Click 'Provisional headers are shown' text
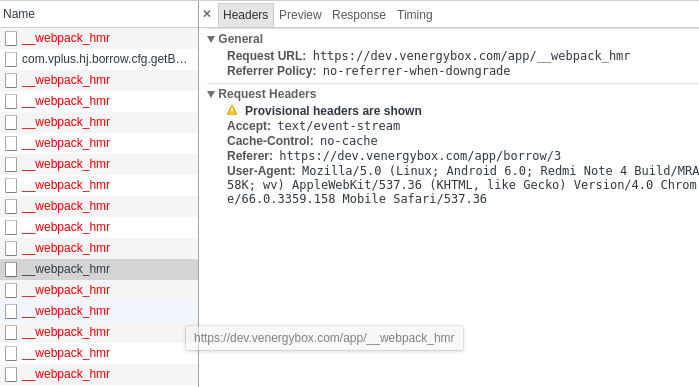 pyautogui.click(x=333, y=111)
